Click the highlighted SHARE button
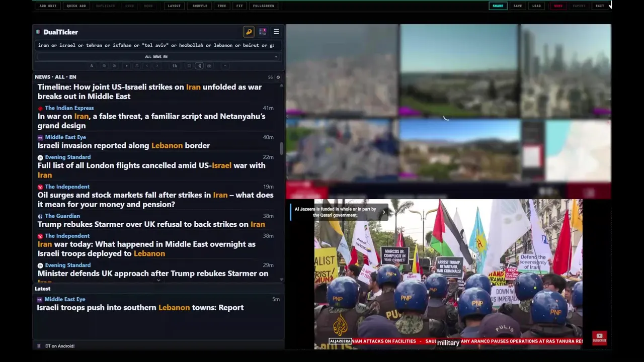644x362 pixels. tap(498, 6)
